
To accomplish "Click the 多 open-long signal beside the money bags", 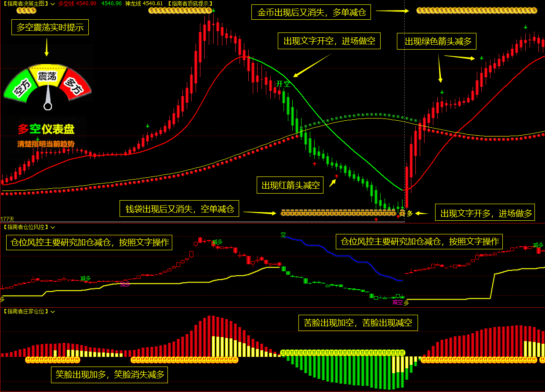I will pyautogui.click(x=410, y=213).
